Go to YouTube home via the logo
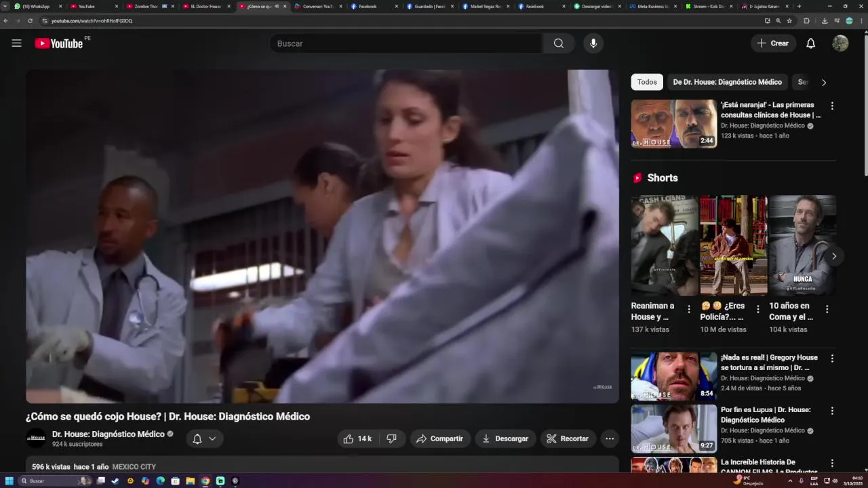This screenshot has height=488, width=868. click(58, 43)
